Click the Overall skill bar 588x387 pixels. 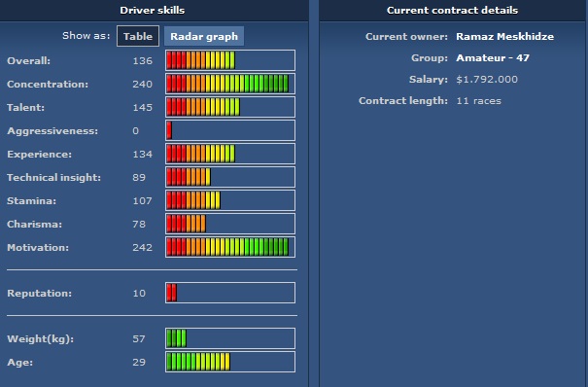[230, 60]
